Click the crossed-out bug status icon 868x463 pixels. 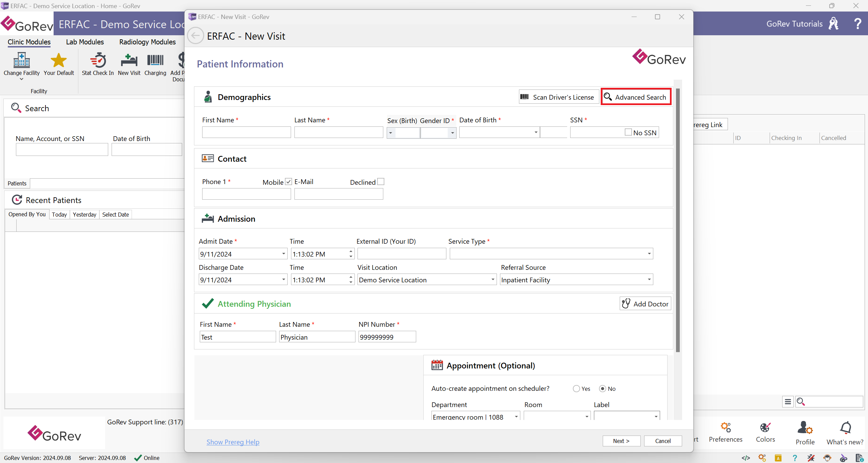point(811,458)
